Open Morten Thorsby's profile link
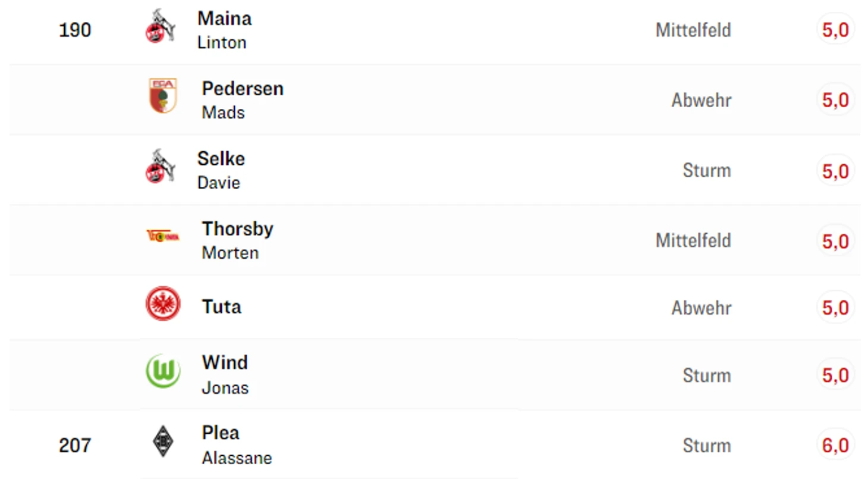Screen dimensions: 868x479 coord(237,229)
